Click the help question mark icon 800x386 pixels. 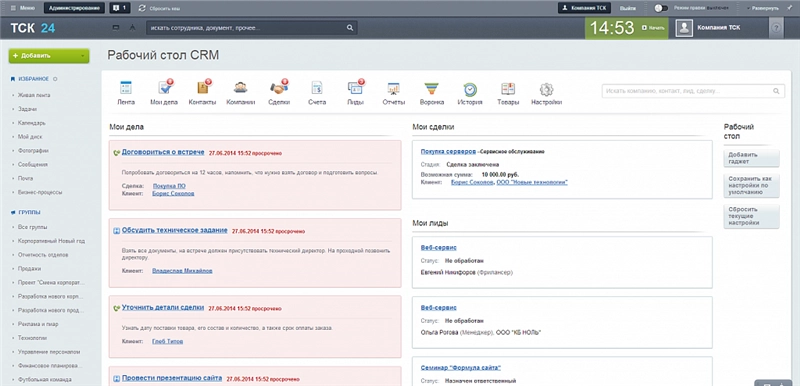(776, 28)
